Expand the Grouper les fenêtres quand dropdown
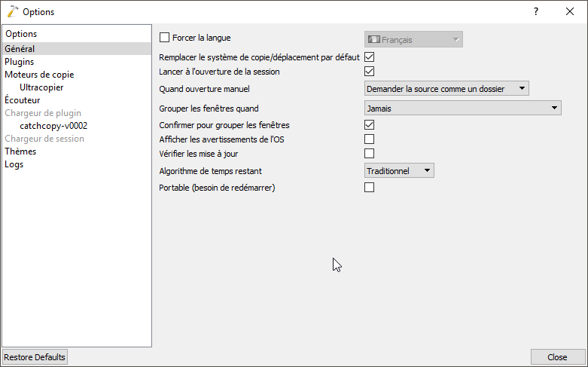Image resolution: width=588 pixels, height=367 pixels. point(462,109)
